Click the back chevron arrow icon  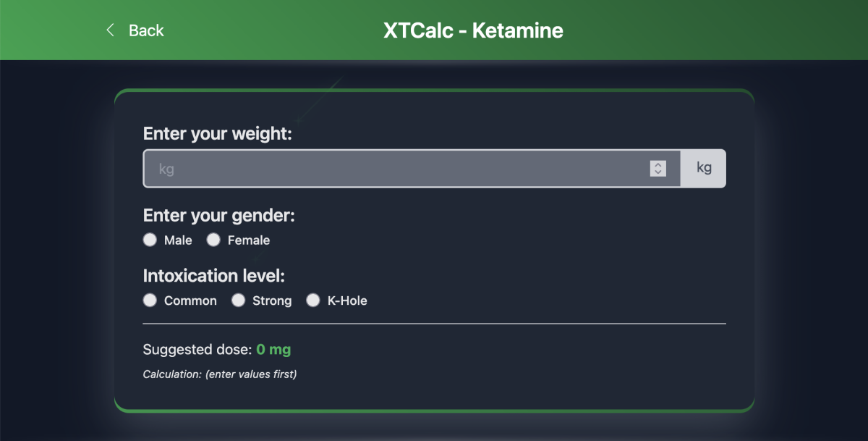tap(110, 30)
